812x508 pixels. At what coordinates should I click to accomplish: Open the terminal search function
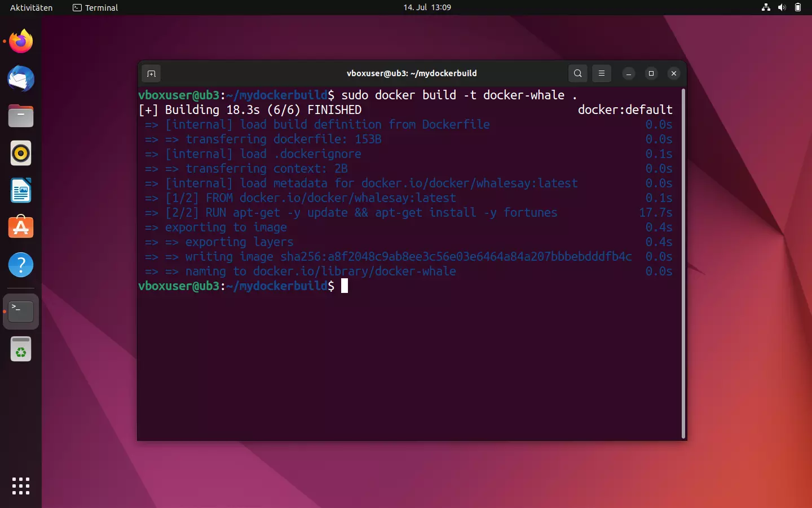(577, 73)
